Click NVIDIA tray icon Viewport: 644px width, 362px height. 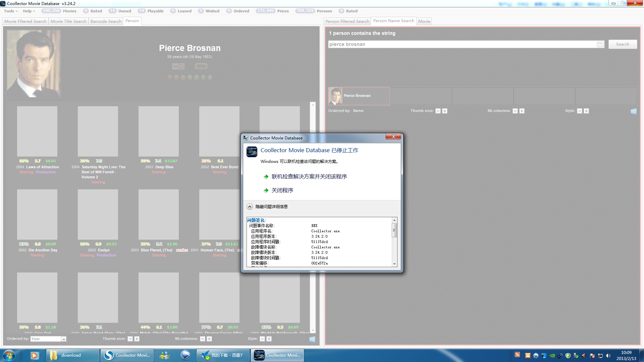(552, 356)
